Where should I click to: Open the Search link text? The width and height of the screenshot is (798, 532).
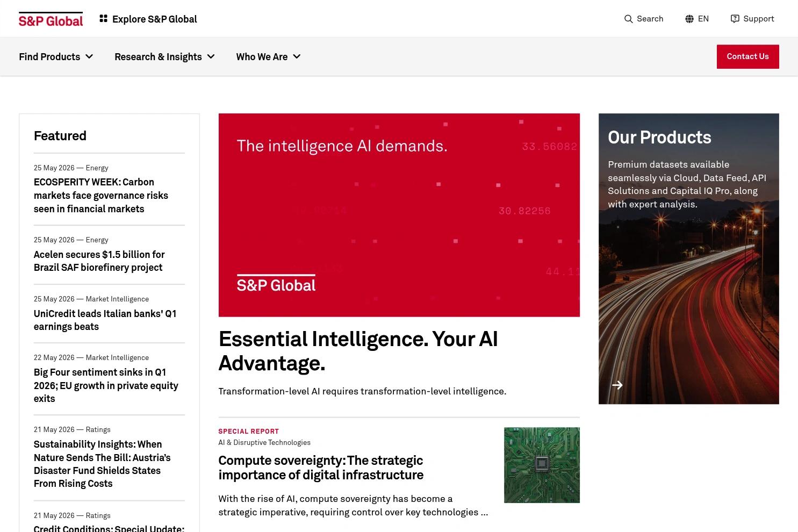(x=650, y=19)
